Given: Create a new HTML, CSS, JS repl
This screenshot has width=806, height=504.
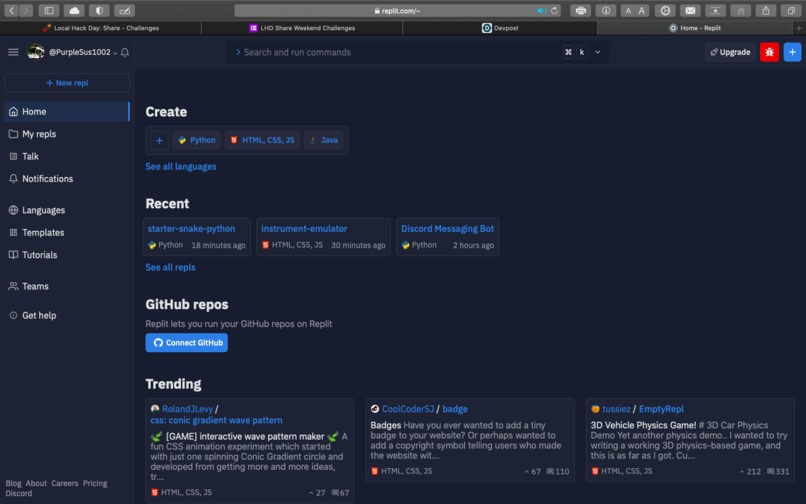Looking at the screenshot, I should 262,140.
